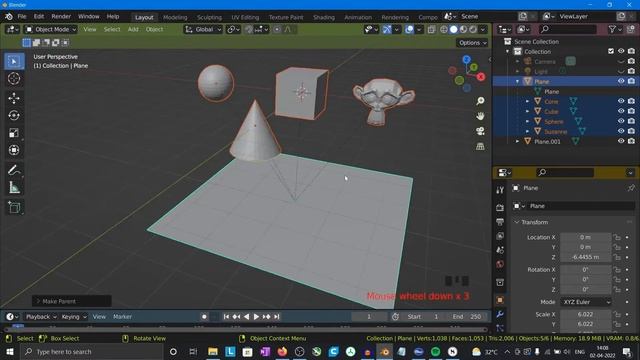Viewport: 640px width, 360px height.
Task: Open the Edit menu
Action: point(39,17)
